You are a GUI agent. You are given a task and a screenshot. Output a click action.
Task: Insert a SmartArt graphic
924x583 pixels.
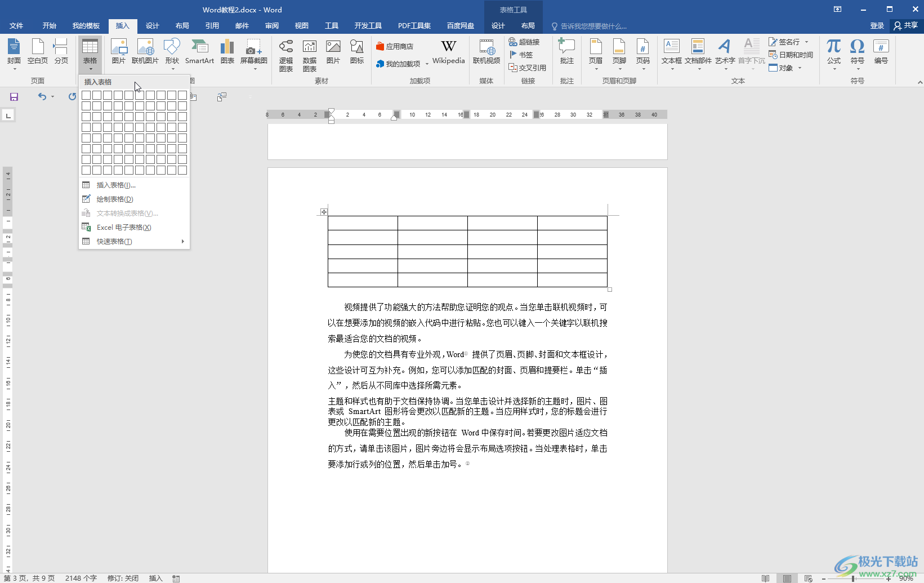[199, 52]
